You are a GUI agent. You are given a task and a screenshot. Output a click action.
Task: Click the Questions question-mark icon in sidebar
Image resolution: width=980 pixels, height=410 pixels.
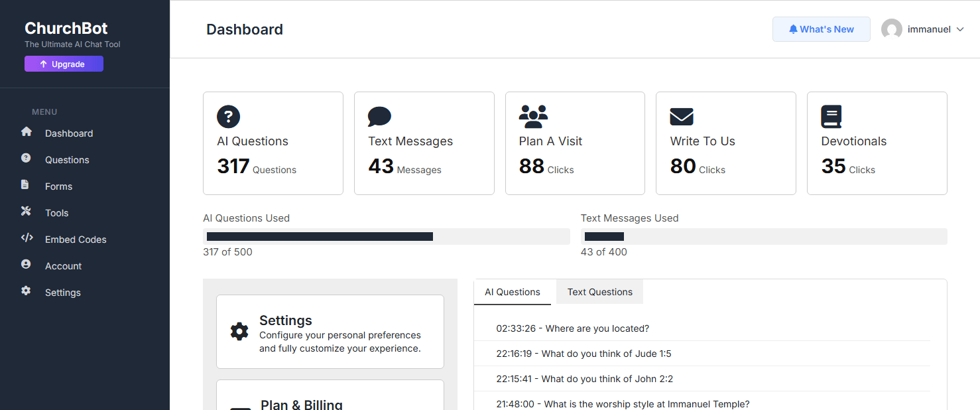[26, 158]
